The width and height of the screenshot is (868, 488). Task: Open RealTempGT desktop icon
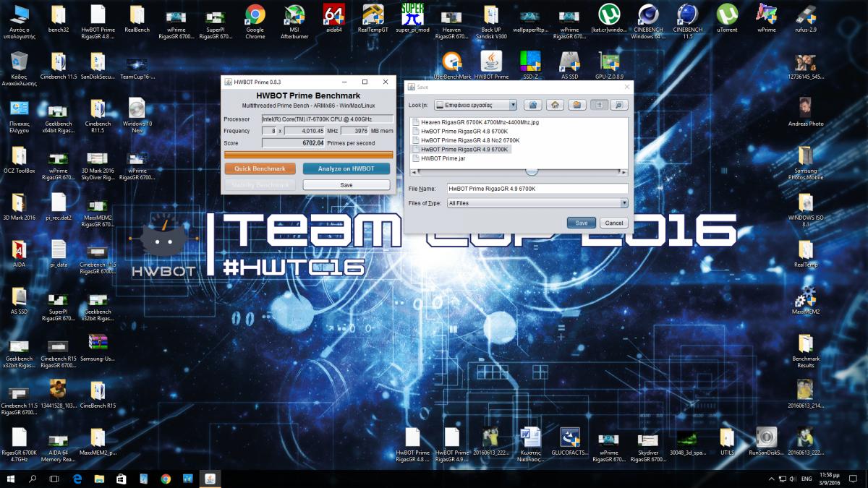click(373, 18)
